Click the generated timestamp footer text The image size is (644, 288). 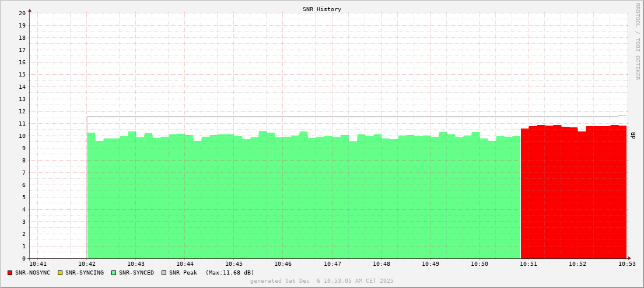321,281
